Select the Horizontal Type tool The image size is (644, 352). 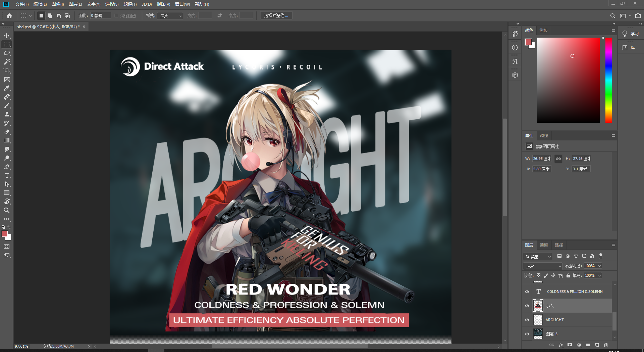[7, 175]
